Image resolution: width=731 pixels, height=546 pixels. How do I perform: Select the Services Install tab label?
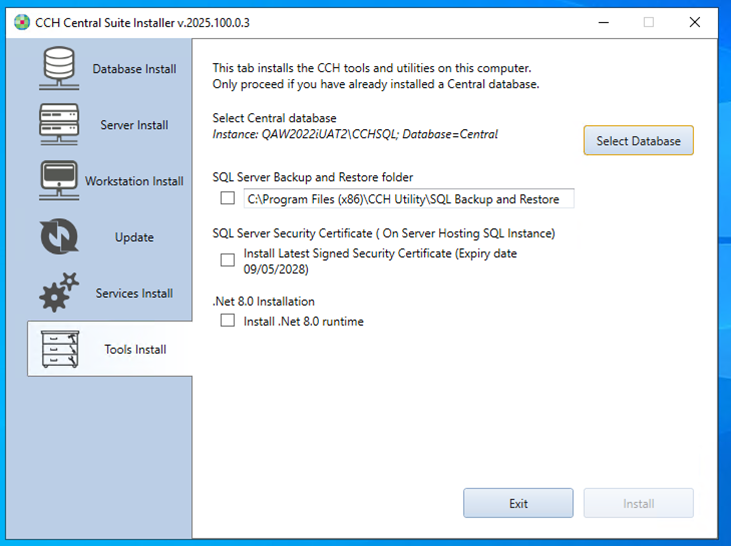[x=134, y=293]
